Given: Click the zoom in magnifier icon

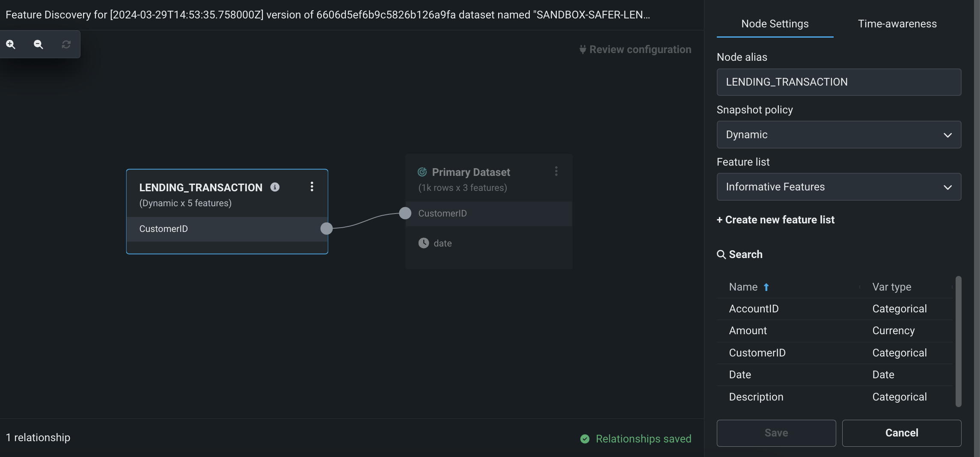Looking at the screenshot, I should tap(11, 45).
